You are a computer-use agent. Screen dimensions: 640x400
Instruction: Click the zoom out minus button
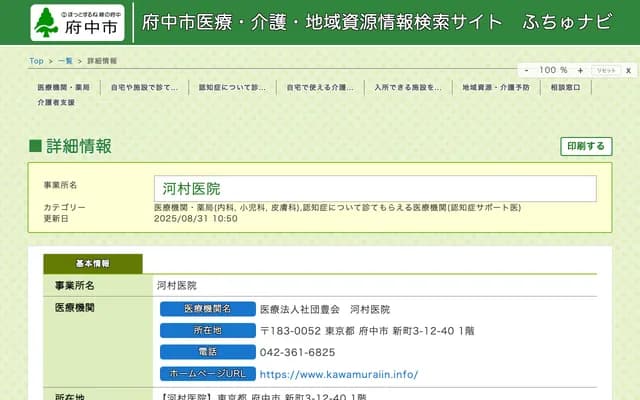click(x=526, y=70)
